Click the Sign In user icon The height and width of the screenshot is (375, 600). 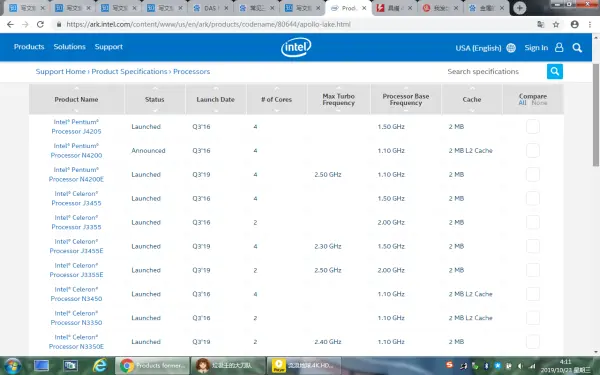click(559, 47)
